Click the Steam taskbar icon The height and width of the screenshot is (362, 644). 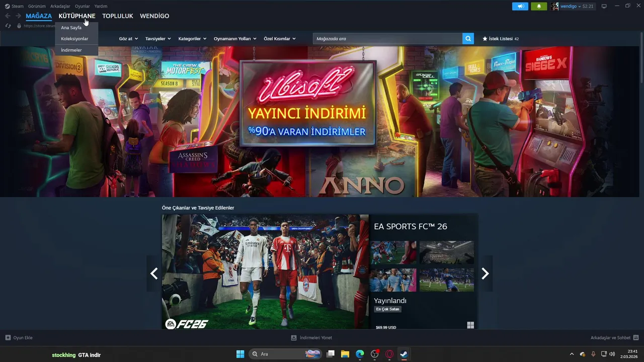click(404, 354)
